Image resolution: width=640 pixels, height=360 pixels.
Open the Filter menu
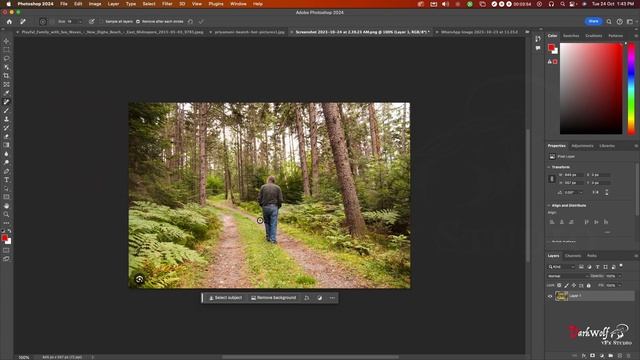pyautogui.click(x=167, y=4)
